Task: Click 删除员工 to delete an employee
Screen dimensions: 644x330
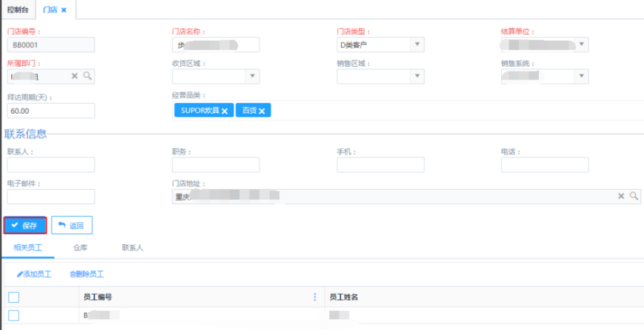Action: 87,274
